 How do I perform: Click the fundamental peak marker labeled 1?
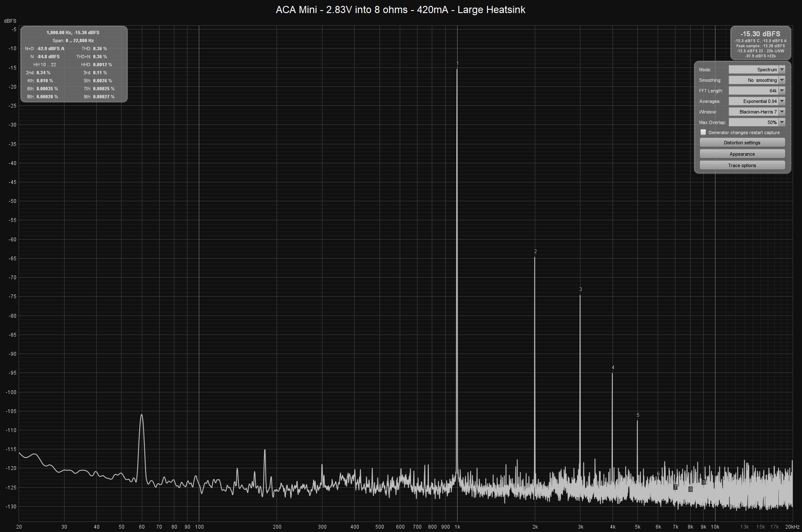pyautogui.click(x=457, y=63)
